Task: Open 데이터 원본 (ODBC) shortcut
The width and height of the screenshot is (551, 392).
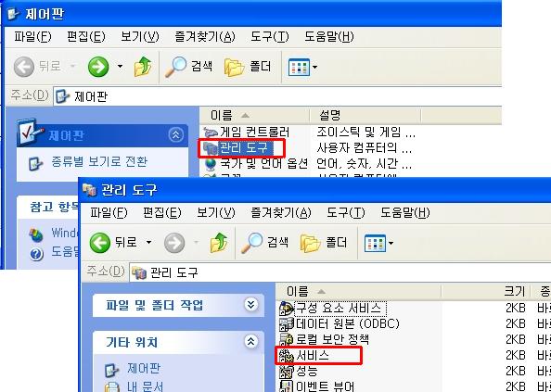Action: click(340, 323)
